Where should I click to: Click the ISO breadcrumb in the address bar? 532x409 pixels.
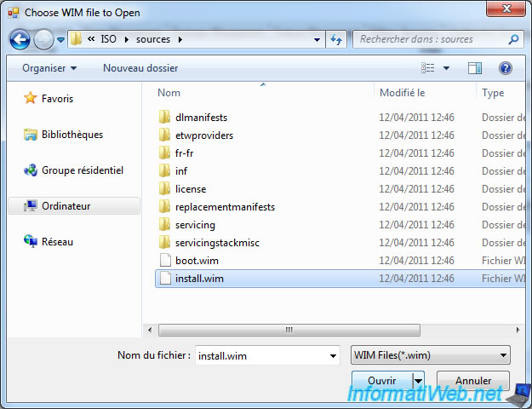109,39
